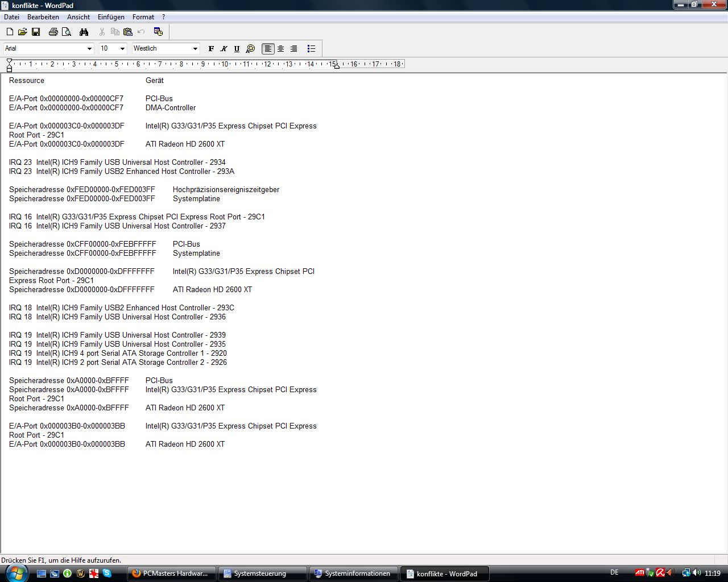Toggle bold formatting (F button)
This screenshot has height=582, width=728.
(x=211, y=49)
